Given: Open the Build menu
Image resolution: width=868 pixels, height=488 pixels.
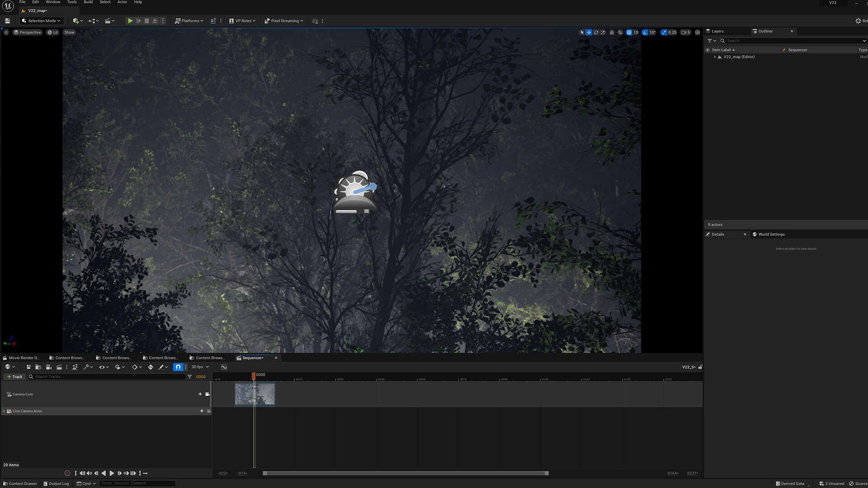Looking at the screenshot, I should [88, 2].
